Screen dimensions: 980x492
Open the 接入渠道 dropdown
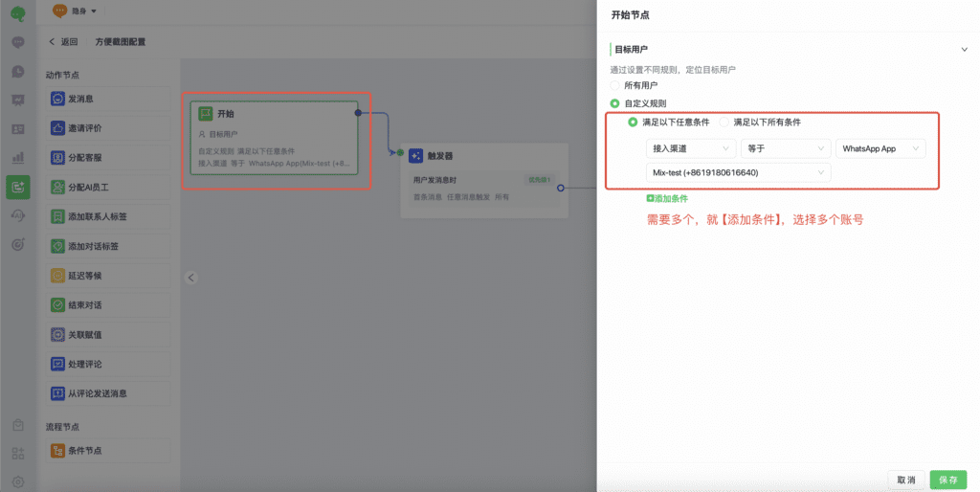point(690,148)
